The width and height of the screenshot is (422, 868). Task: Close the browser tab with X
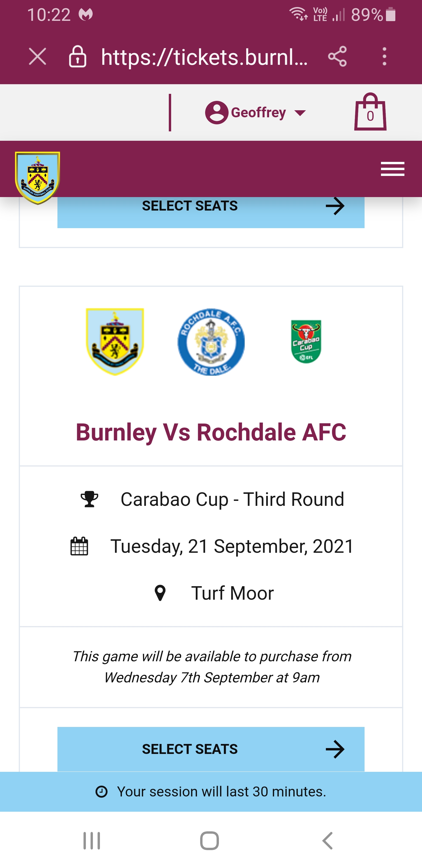pos(38,56)
